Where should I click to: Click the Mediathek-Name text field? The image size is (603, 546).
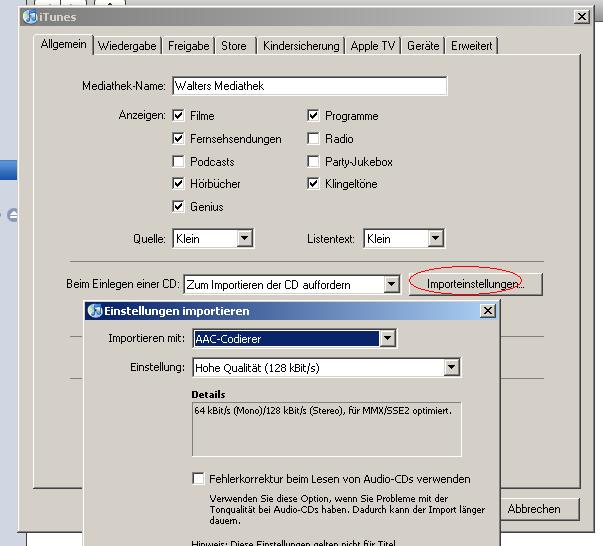tap(309, 87)
